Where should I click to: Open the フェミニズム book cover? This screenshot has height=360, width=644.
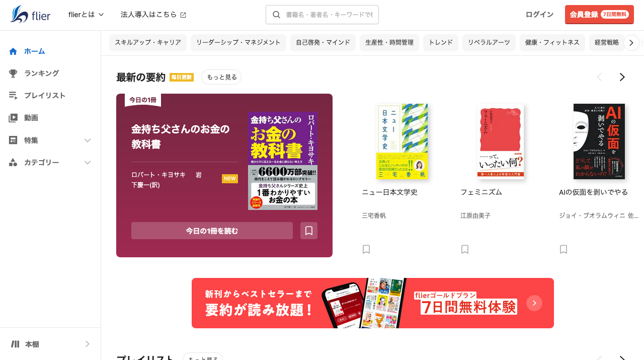coord(501,141)
